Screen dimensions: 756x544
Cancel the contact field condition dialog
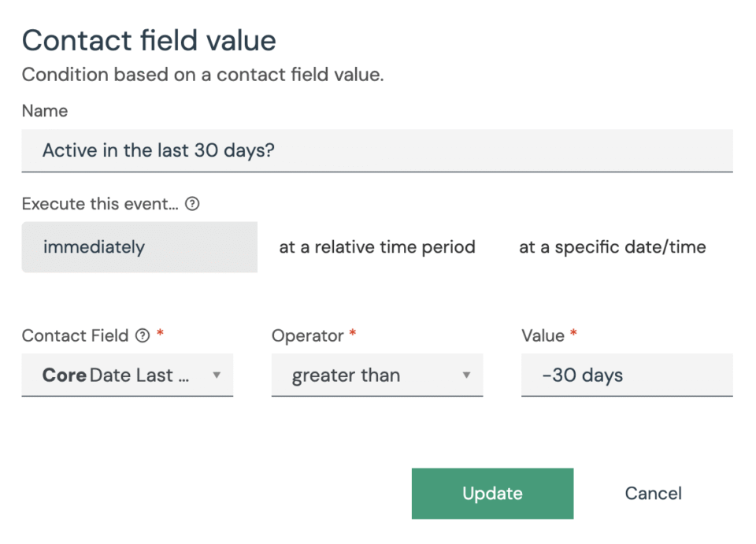coord(653,494)
